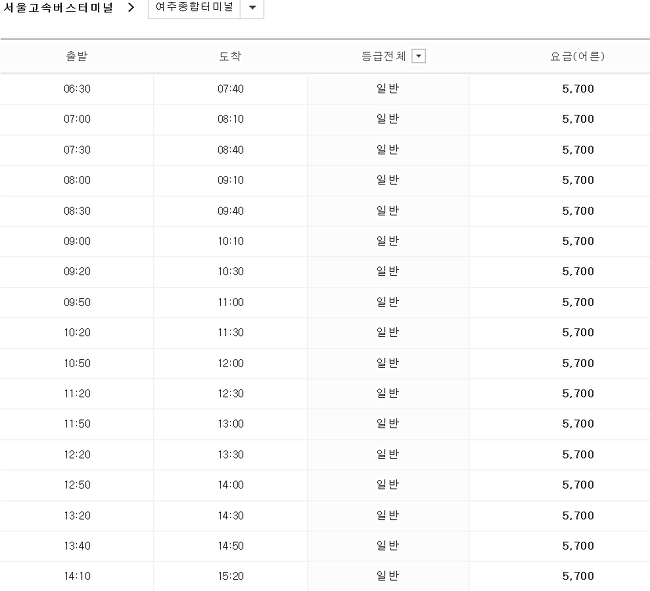
Task: Select the 13:40 departure time
Action: coord(77,545)
